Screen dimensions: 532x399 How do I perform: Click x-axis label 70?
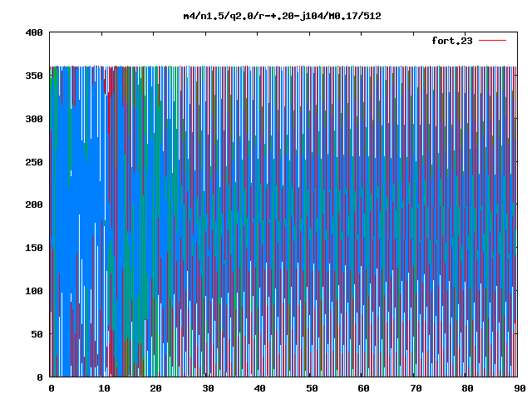pos(416,388)
